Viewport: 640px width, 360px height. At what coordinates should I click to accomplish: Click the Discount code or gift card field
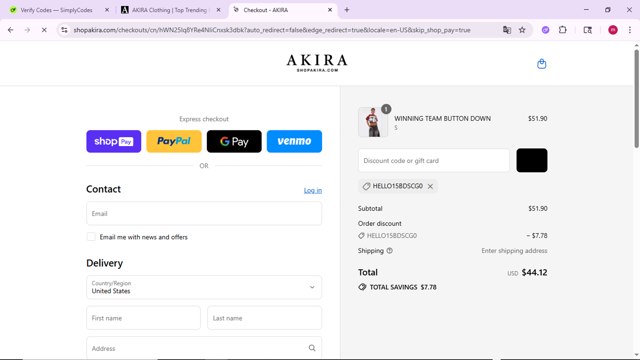433,160
